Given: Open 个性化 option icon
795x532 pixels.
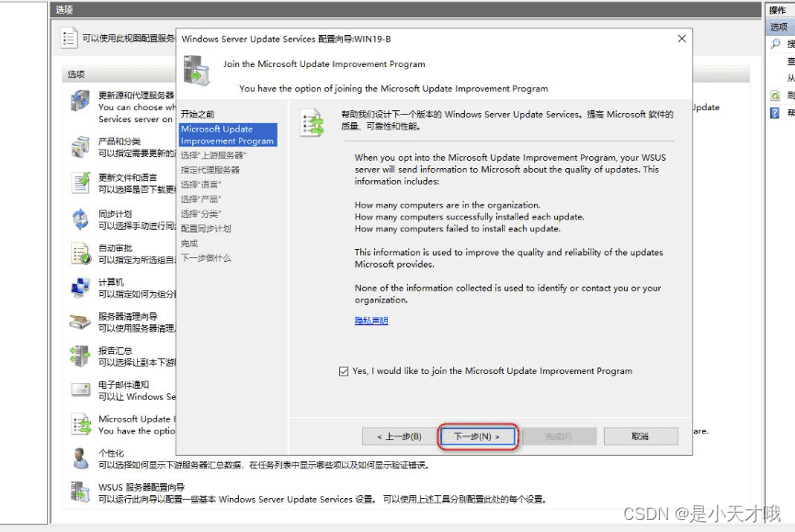Looking at the screenshot, I should (x=80, y=458).
